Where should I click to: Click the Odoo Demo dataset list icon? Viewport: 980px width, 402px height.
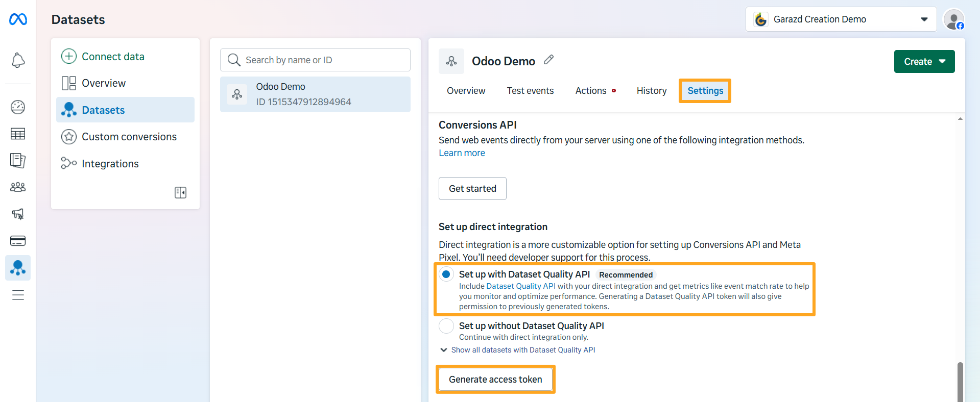coord(237,94)
